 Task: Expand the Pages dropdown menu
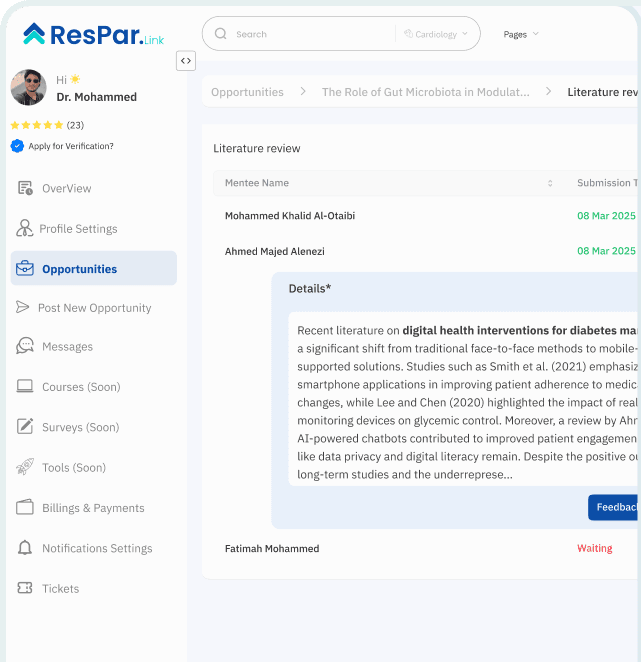[x=521, y=34]
